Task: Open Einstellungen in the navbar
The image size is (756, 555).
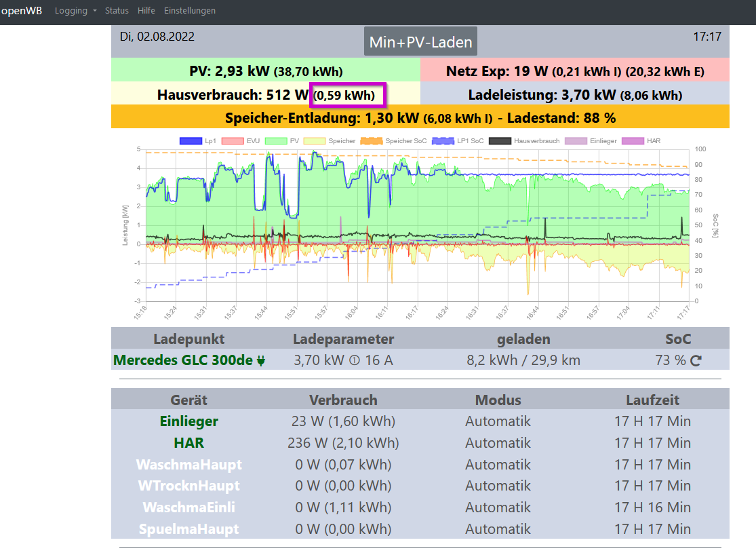Action: (189, 11)
